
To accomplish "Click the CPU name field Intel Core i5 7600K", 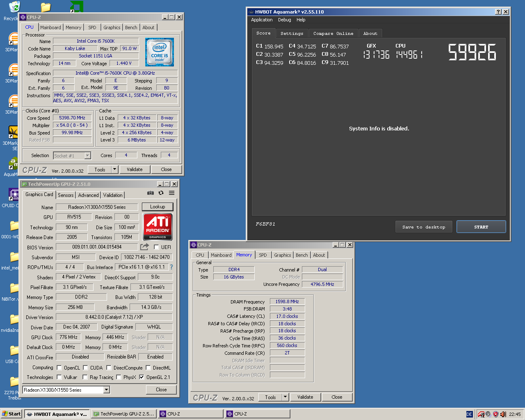I will (96, 41).
